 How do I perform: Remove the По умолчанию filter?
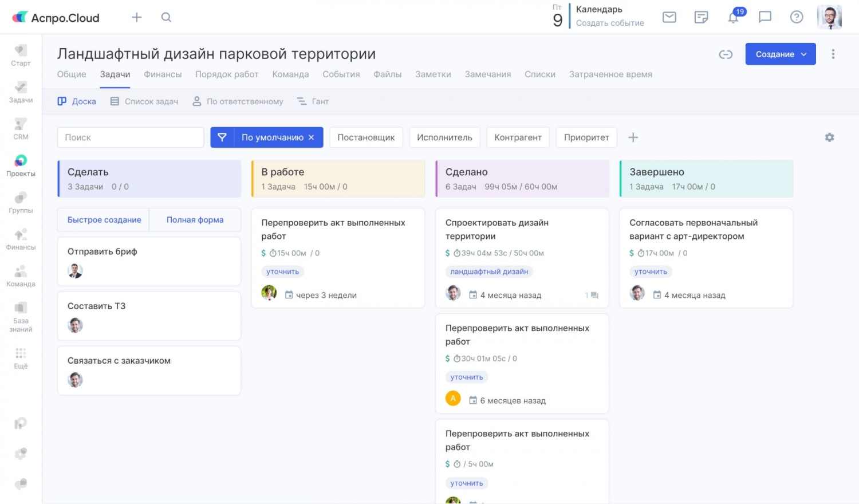click(312, 137)
